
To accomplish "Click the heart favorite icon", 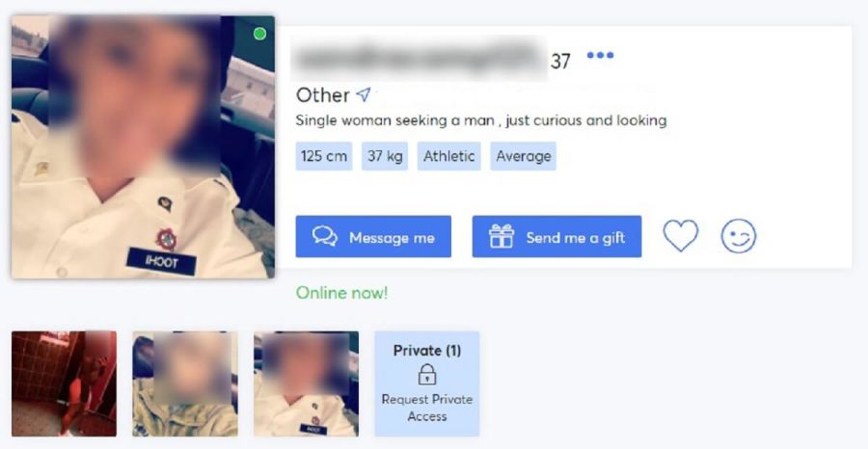I will click(680, 236).
